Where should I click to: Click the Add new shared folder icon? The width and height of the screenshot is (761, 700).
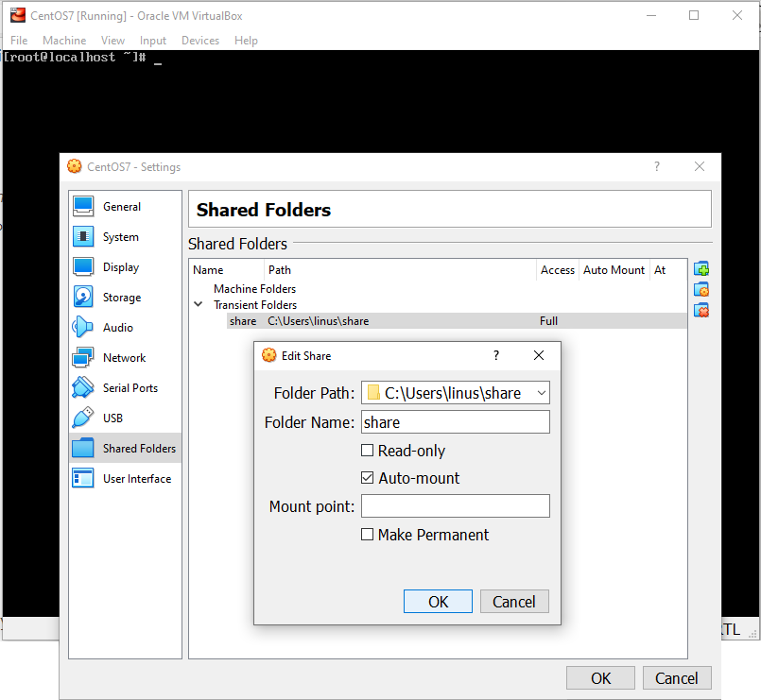click(x=701, y=268)
